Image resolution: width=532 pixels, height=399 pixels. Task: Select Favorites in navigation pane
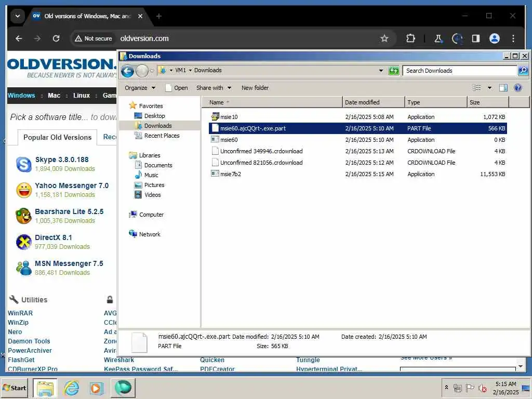pyautogui.click(x=151, y=106)
